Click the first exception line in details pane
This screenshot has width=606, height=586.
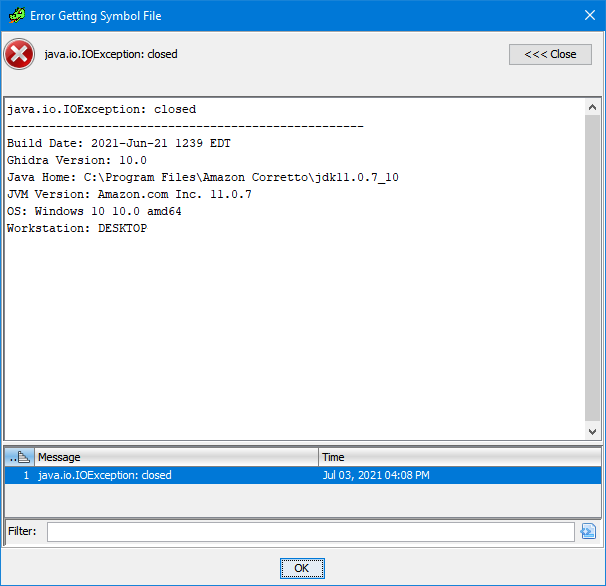click(x=102, y=109)
